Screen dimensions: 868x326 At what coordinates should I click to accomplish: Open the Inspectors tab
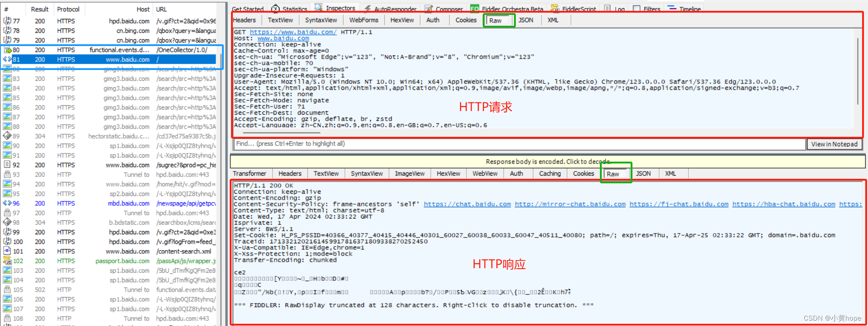tap(335, 8)
